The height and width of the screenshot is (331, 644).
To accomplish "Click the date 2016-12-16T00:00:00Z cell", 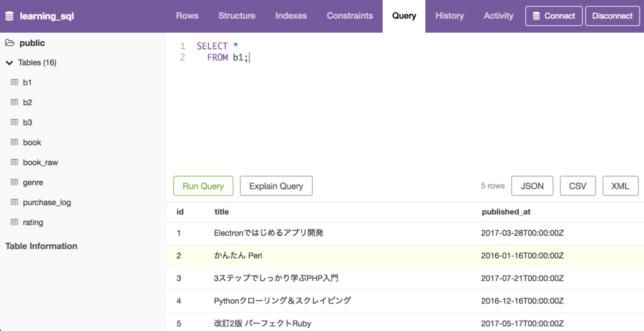I will click(x=523, y=301).
